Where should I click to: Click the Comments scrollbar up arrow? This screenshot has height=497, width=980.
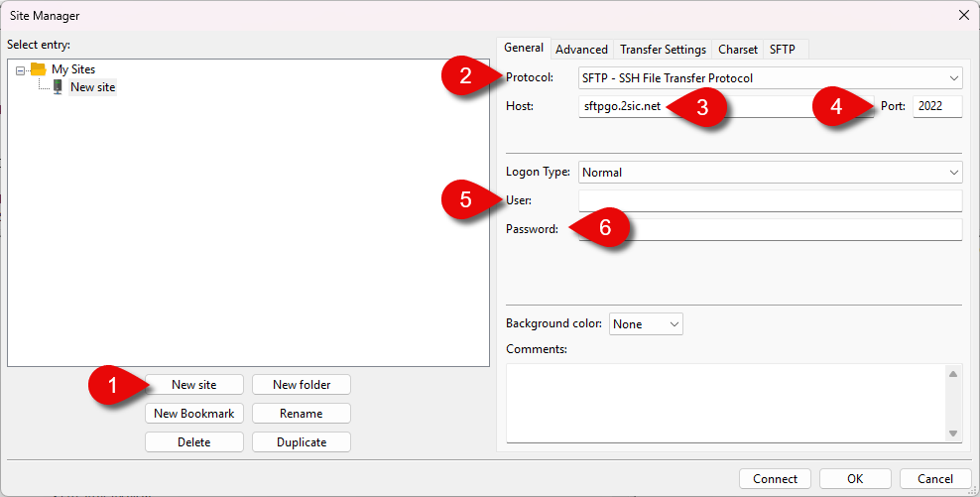pos(953,374)
